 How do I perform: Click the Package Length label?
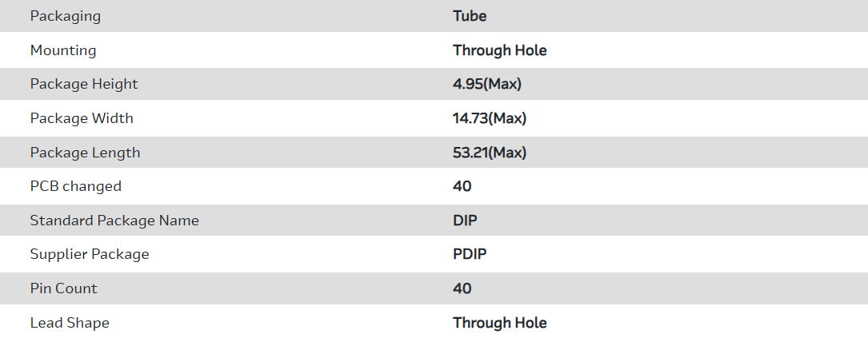point(85,153)
